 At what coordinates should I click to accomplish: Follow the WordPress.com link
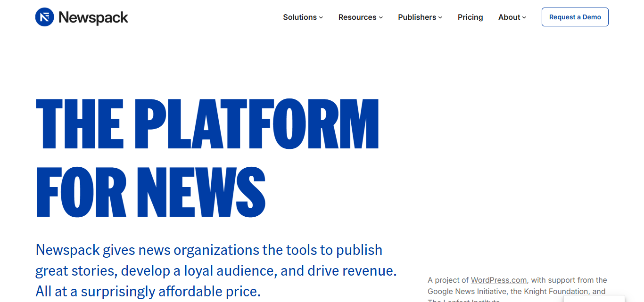[x=499, y=280]
